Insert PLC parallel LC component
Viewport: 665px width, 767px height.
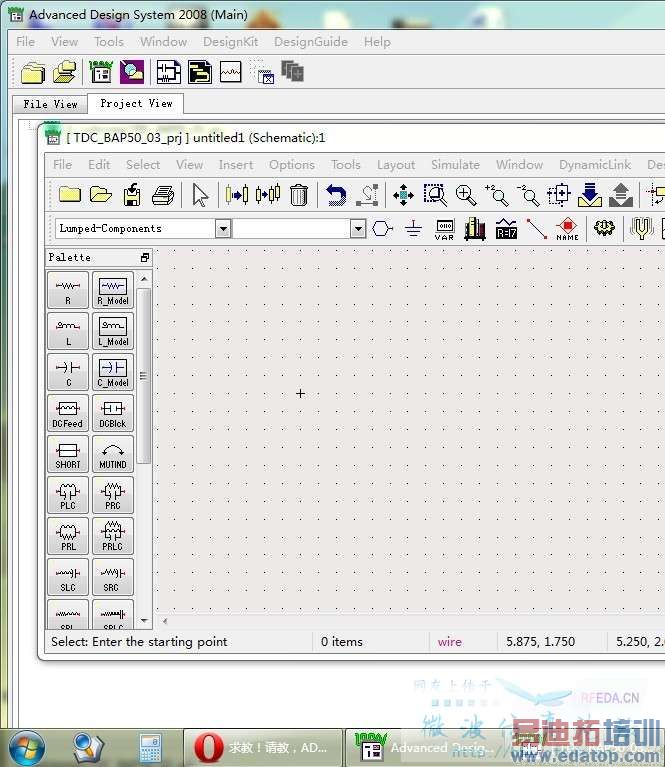tap(68, 496)
